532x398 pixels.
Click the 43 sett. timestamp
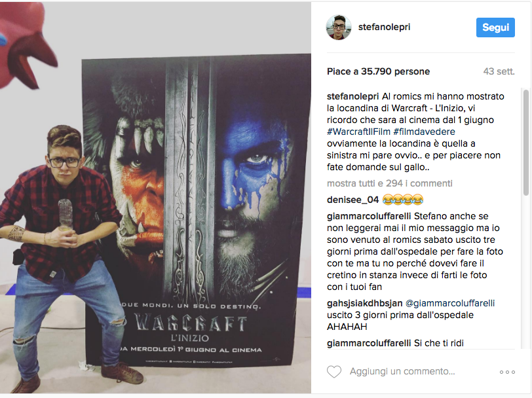pos(499,71)
